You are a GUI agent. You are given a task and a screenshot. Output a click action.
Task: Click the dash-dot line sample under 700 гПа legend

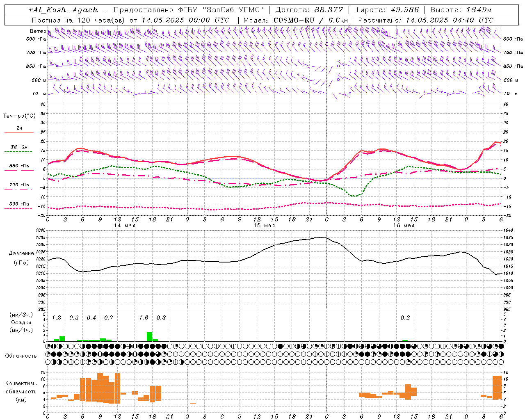(18, 189)
